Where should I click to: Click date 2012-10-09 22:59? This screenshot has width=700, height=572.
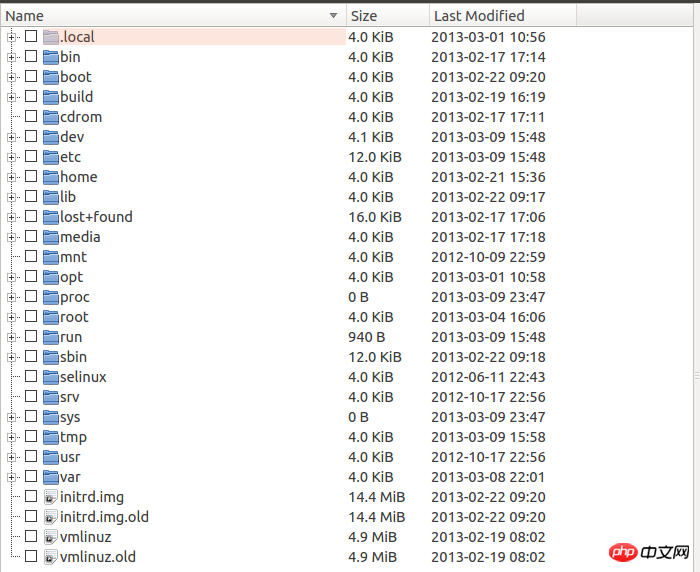488,257
